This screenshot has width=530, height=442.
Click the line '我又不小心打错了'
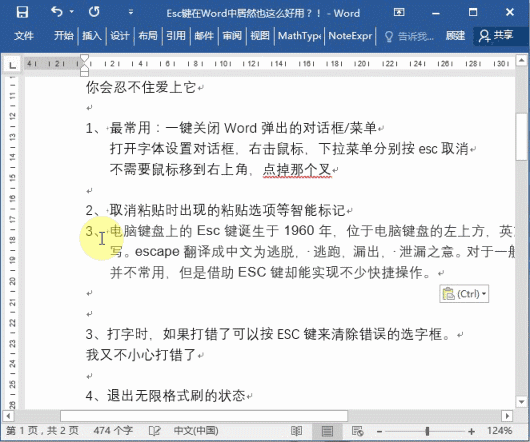pyautogui.click(x=141, y=354)
